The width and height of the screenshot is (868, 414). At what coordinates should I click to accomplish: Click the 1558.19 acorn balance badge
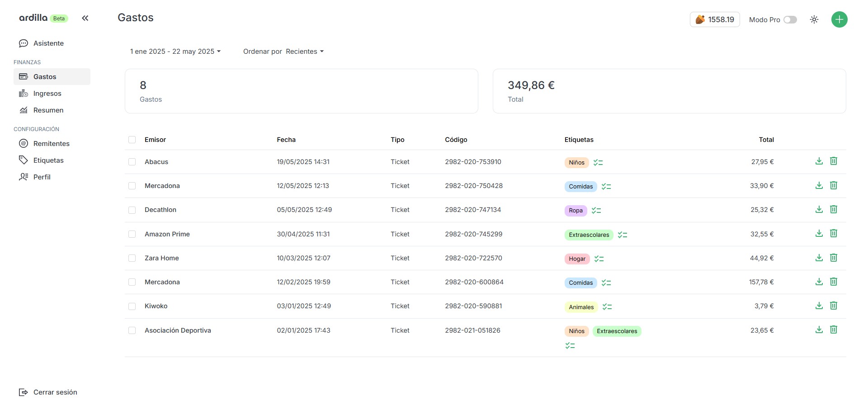coord(714,19)
